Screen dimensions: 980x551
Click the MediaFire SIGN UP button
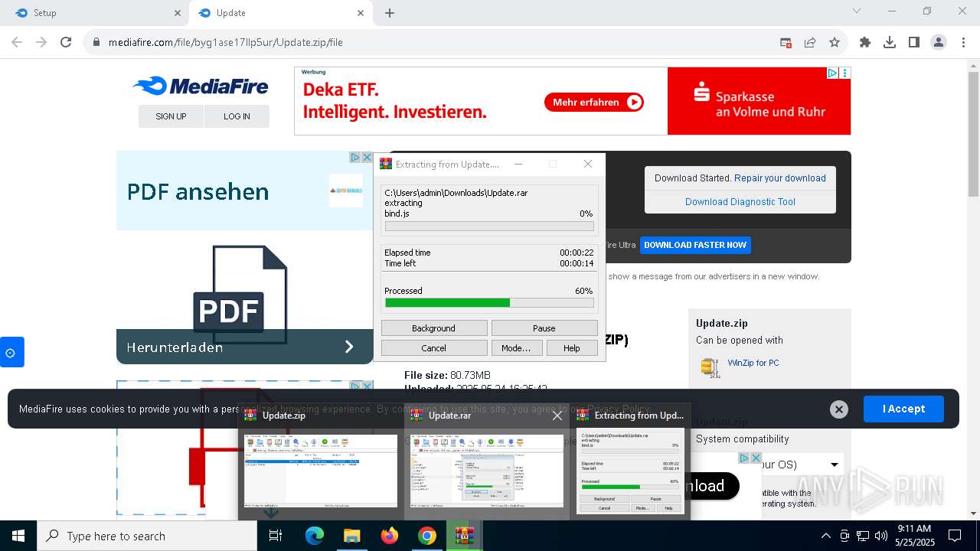pos(171,116)
